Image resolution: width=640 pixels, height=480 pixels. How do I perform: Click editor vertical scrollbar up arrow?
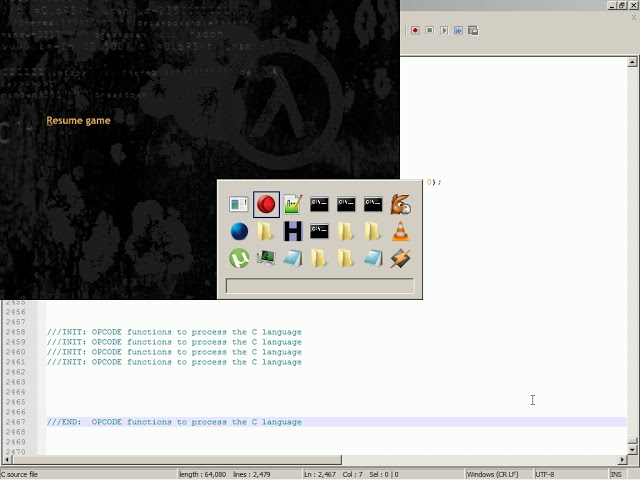[632, 62]
